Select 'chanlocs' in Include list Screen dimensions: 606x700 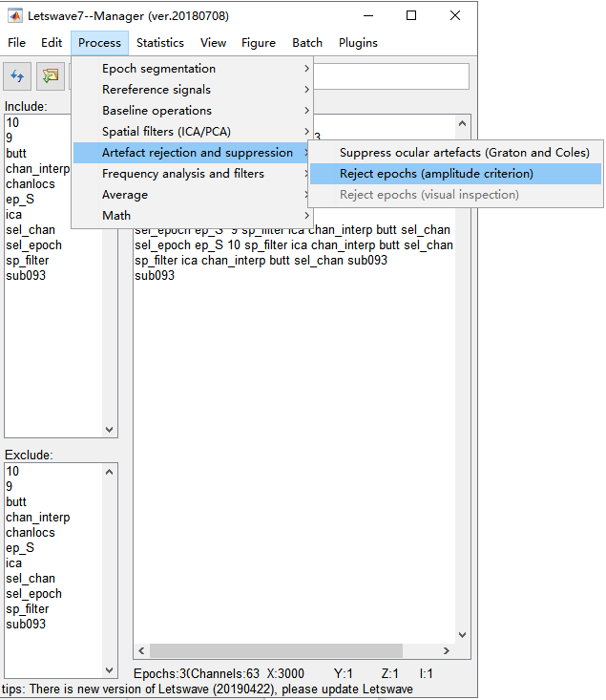tap(31, 184)
